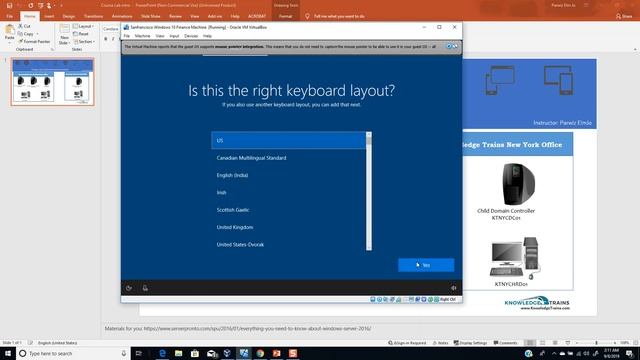
Task: Open PowerPoint Animations tab
Action: tap(122, 16)
